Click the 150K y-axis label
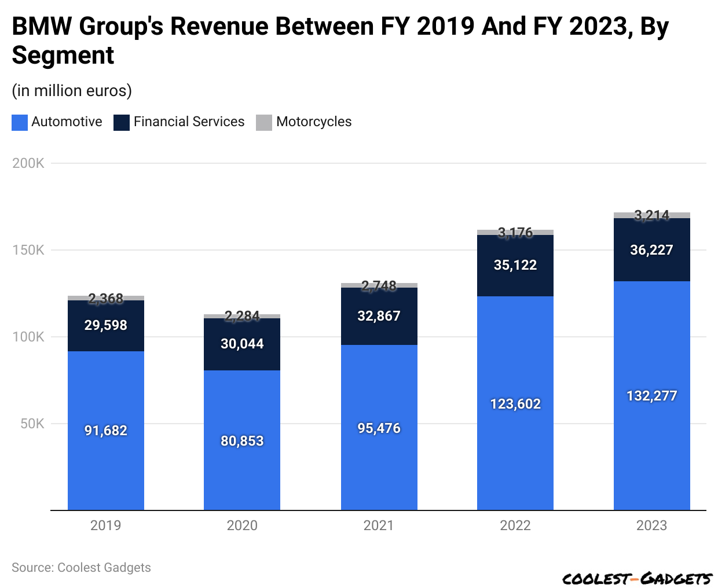This screenshot has width=718, height=588. pyautogui.click(x=28, y=250)
